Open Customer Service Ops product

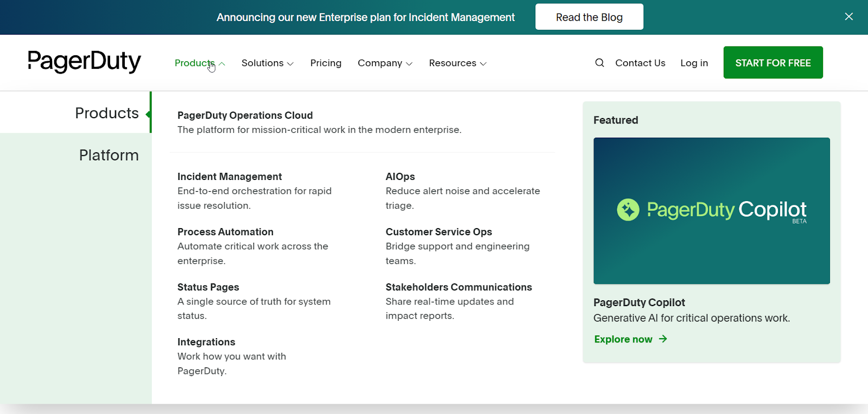point(439,232)
